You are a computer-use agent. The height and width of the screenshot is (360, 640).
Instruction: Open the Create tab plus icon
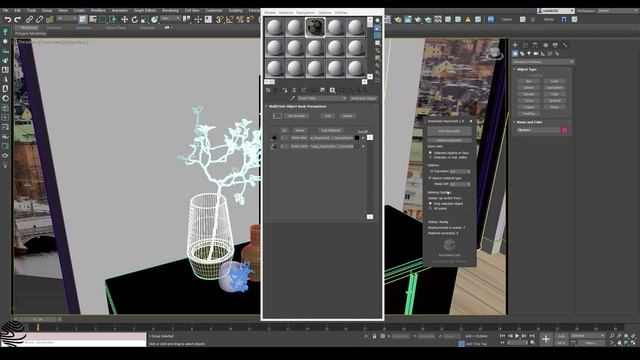tap(515, 45)
